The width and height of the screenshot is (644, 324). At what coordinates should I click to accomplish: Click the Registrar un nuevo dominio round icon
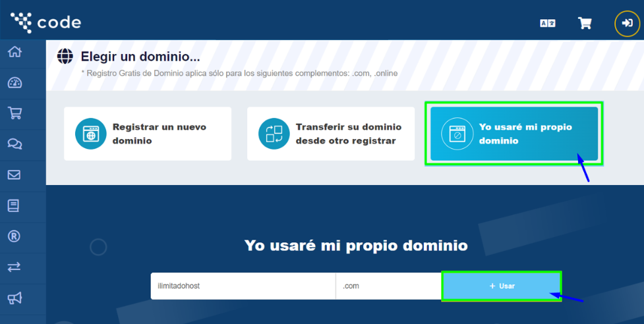click(x=91, y=134)
